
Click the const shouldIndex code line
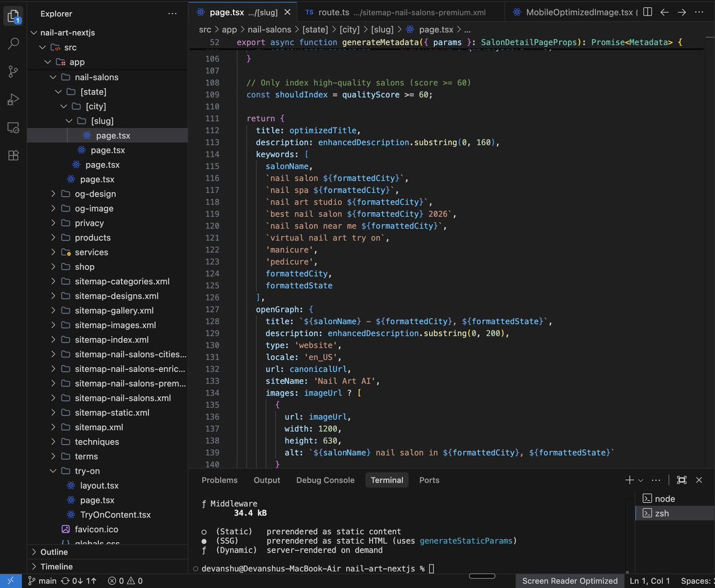(x=340, y=95)
